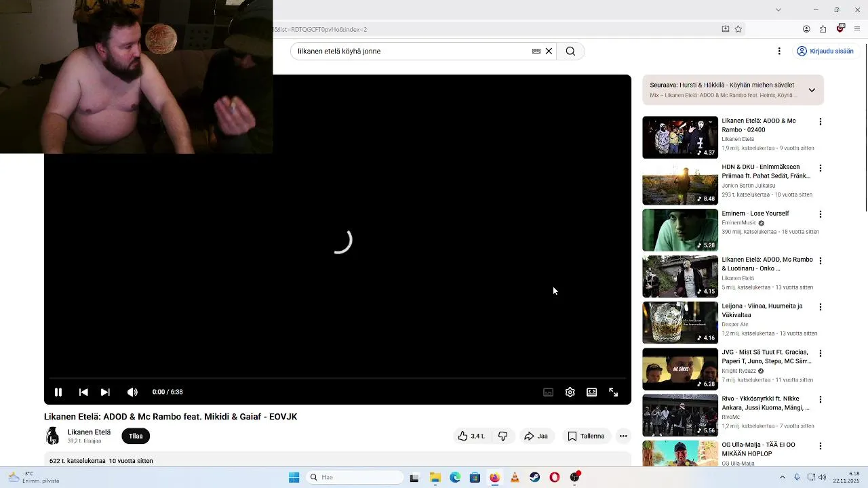Open the browser account profile icon
The image size is (868, 488).
pyautogui.click(x=806, y=29)
